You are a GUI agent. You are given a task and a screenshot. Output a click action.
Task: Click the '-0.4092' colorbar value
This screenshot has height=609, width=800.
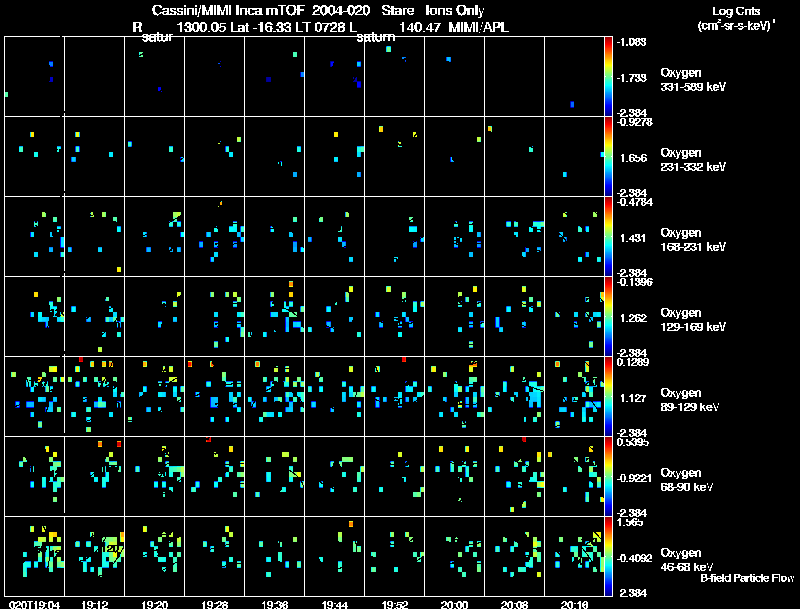634,559
